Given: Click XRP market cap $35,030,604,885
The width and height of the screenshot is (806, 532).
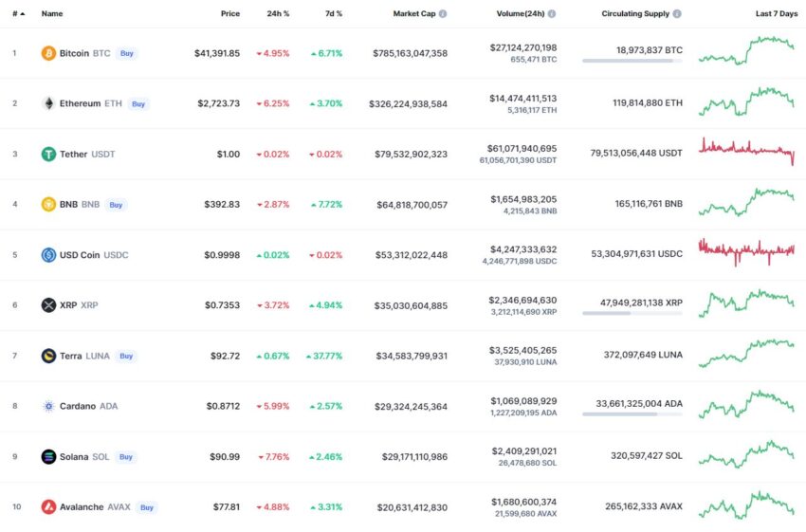Looking at the screenshot, I should (x=411, y=305).
